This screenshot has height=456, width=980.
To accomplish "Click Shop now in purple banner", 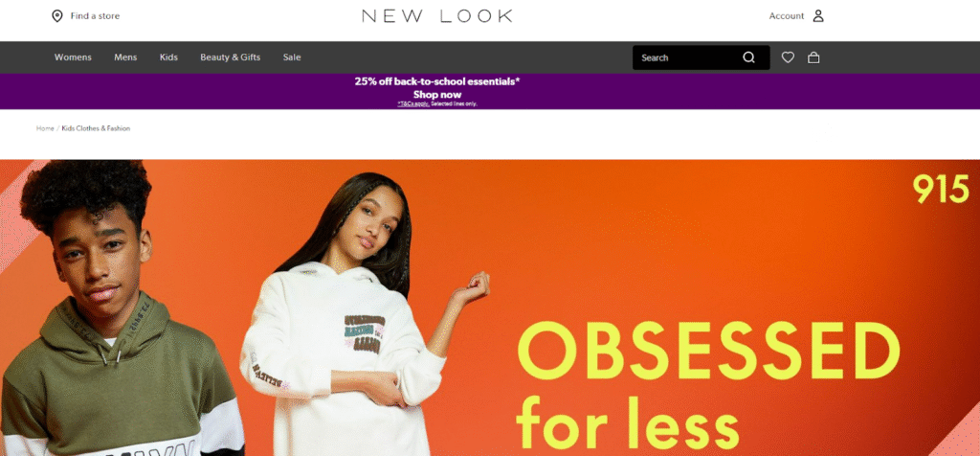I will [437, 95].
